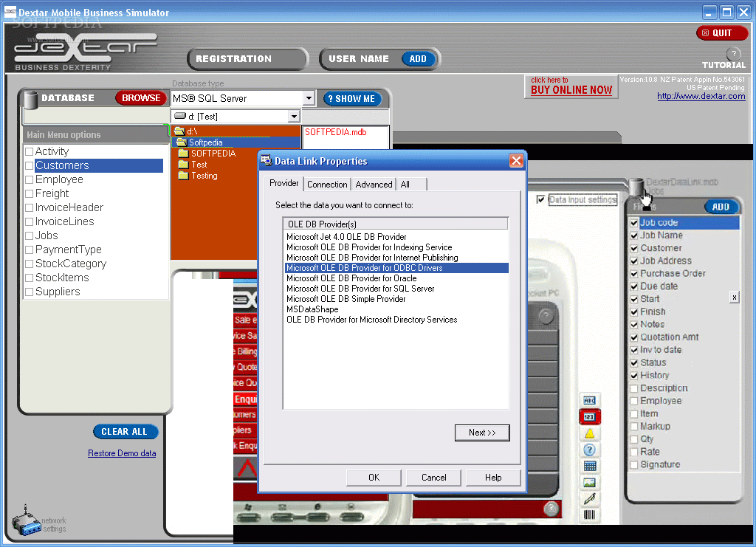Uncheck the Purchase Order field
The image size is (756, 547).
[x=634, y=274]
